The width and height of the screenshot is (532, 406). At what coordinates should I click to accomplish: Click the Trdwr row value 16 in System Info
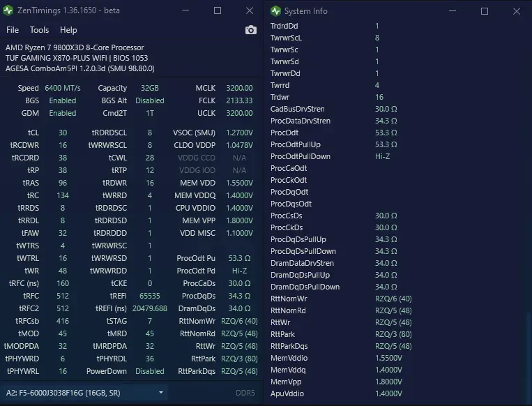[x=379, y=97]
